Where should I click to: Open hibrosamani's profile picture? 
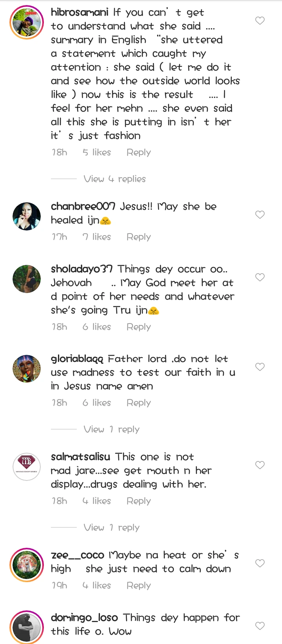coord(27,22)
